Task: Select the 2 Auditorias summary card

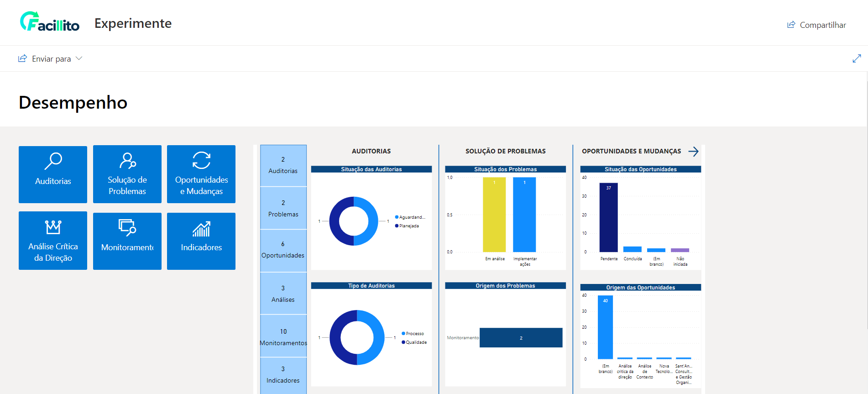Action: click(283, 165)
